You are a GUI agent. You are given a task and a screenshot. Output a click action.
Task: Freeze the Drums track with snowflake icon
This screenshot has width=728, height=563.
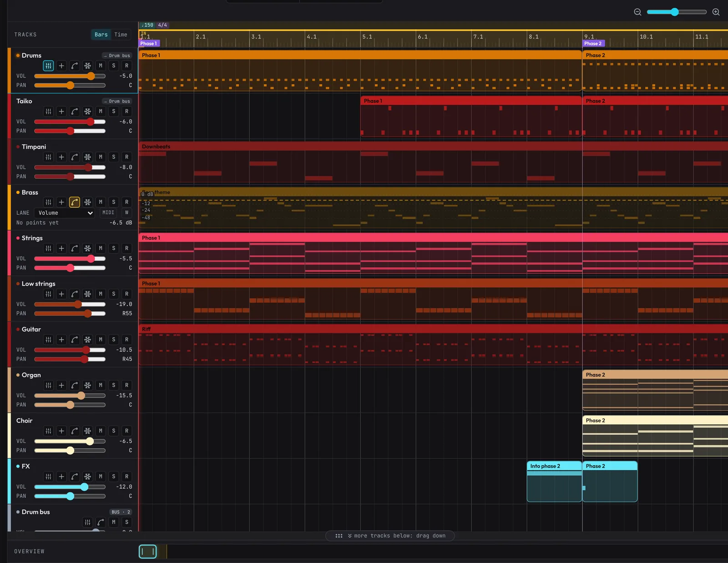pos(87,65)
